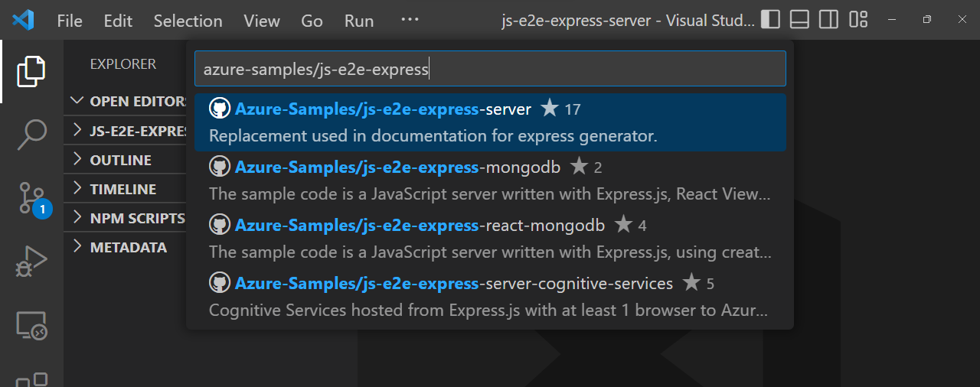Open the Remote Explorer view
This screenshot has height=387, width=980.
tap(31, 326)
